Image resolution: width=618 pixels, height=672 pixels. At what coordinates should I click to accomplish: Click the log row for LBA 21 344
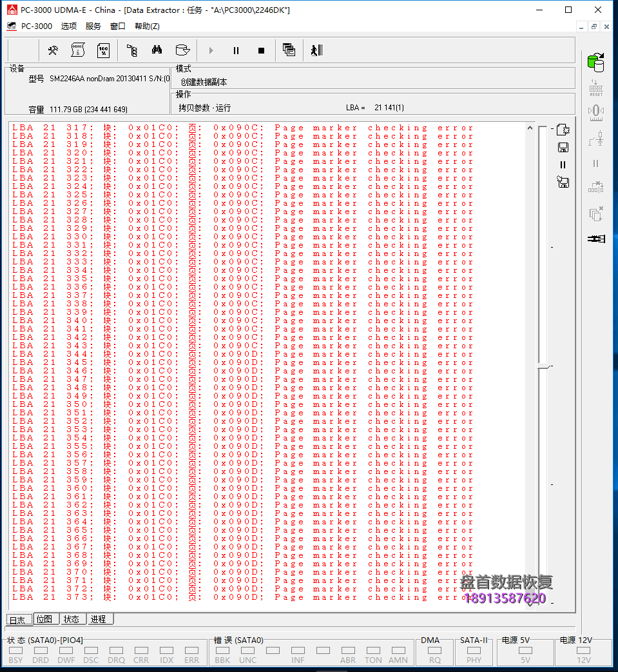tap(243, 354)
